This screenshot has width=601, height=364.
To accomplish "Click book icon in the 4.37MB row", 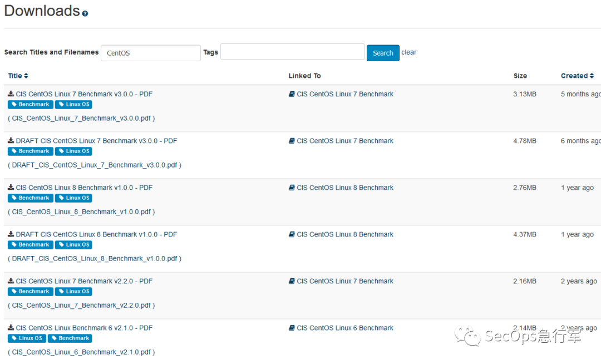I will click(292, 234).
